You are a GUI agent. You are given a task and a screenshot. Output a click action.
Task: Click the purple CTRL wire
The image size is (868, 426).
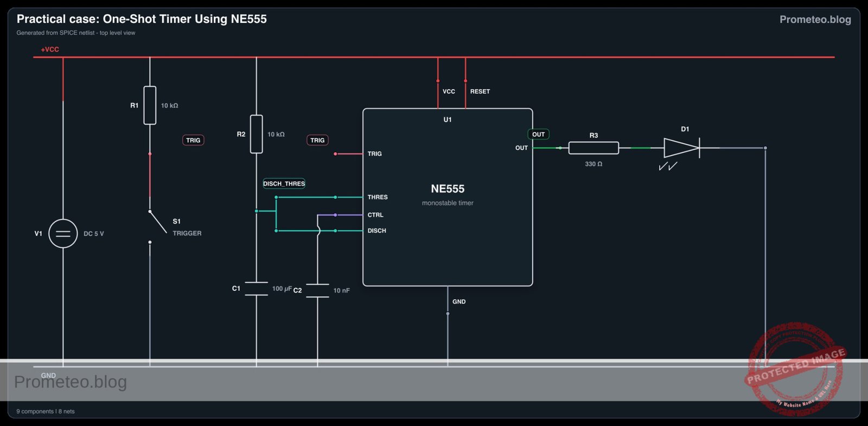coord(340,215)
